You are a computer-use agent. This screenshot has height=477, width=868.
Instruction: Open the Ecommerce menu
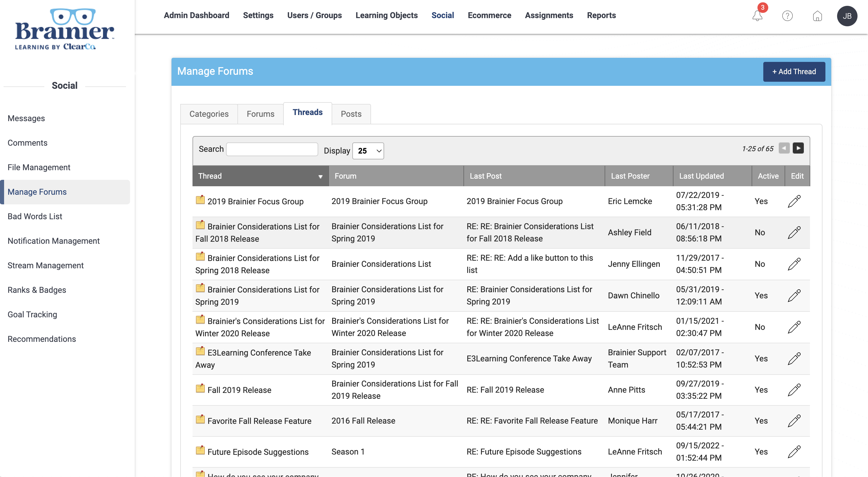click(x=489, y=15)
